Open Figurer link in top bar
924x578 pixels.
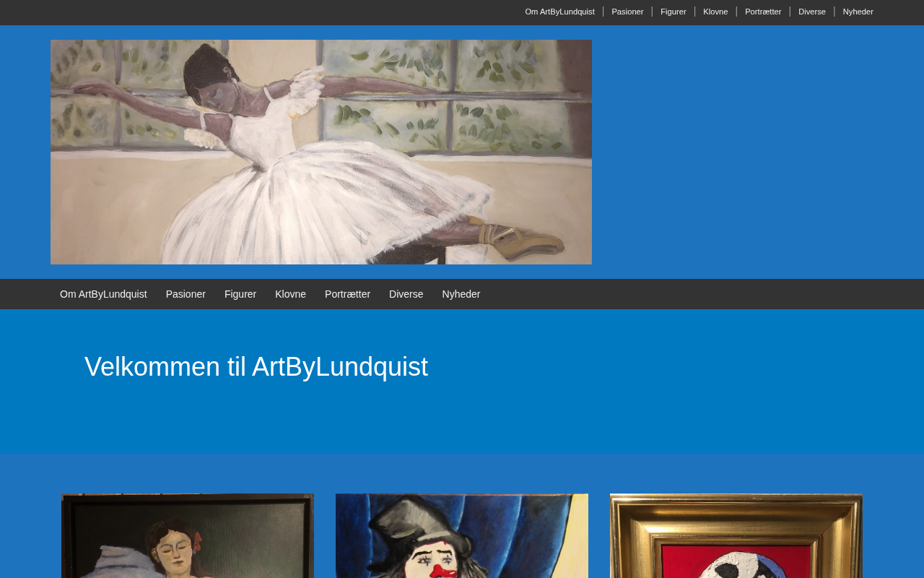(x=674, y=12)
